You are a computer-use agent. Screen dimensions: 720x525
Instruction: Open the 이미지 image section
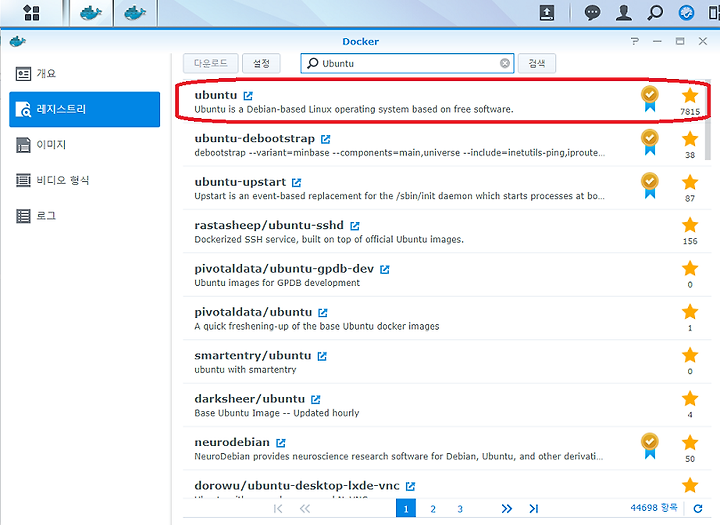point(84,145)
